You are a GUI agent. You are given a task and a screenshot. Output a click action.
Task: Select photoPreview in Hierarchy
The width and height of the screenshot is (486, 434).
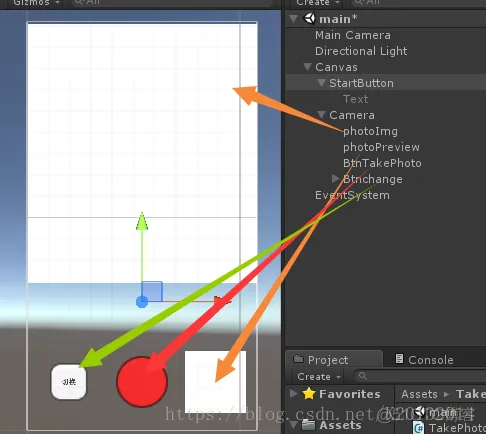click(x=381, y=147)
